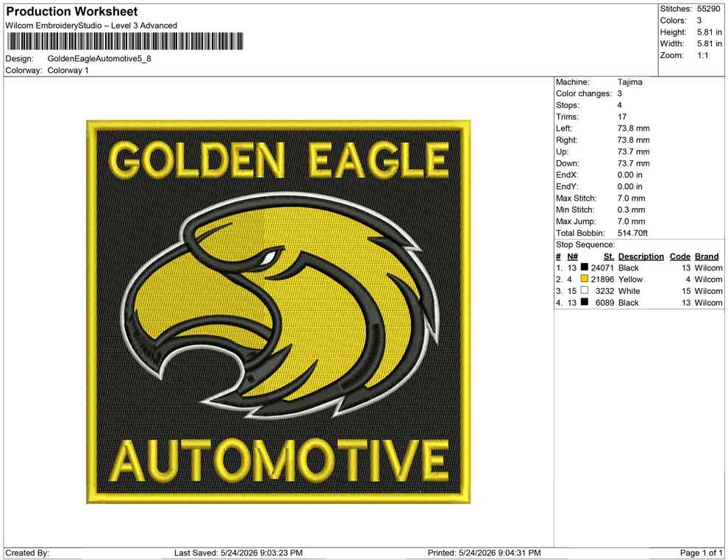Click the Stops value 4
The width and height of the screenshot is (728, 560).
pyautogui.click(x=620, y=105)
